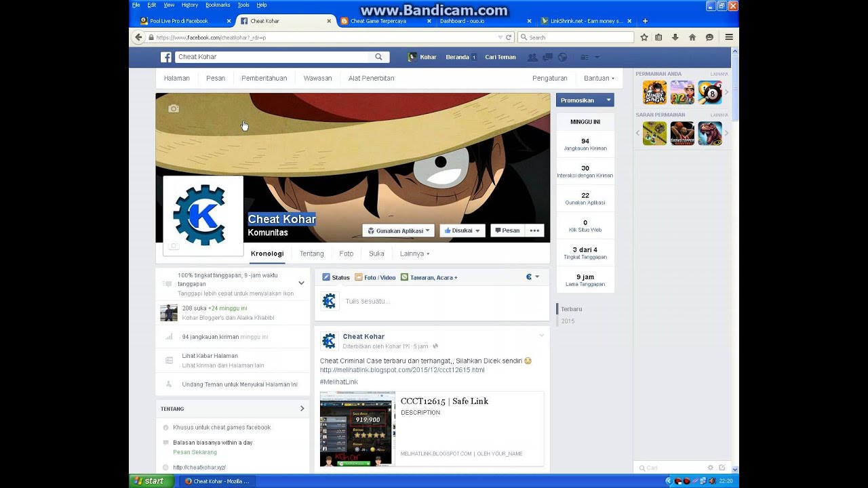Open the Pemberitahuan admin tab
Image resolution: width=868 pixels, height=488 pixels.
[x=264, y=78]
